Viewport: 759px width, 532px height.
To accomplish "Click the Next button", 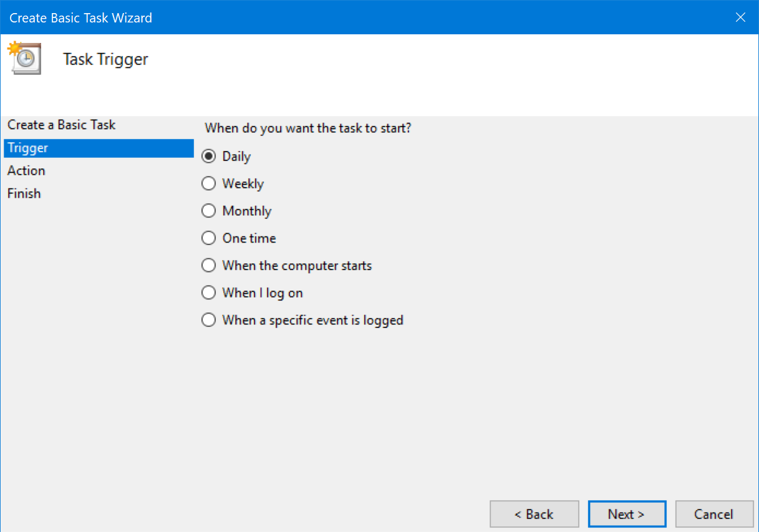I will coord(627,514).
